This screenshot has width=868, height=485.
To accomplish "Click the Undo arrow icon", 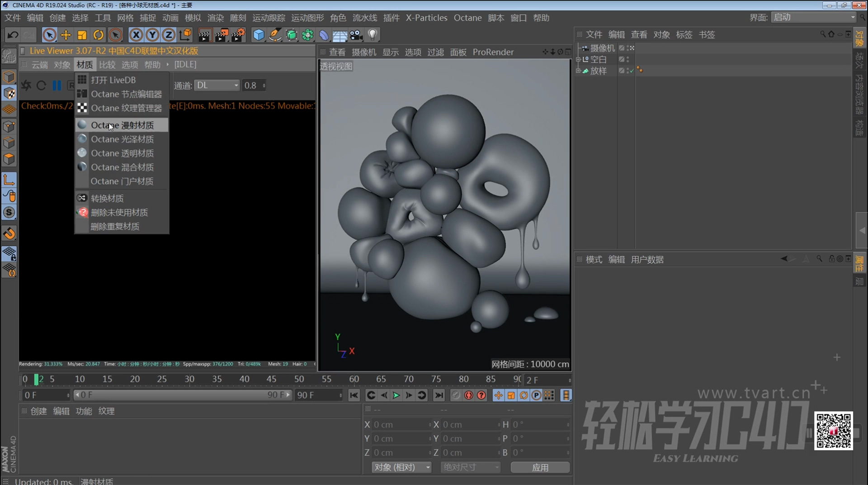I will tap(13, 35).
